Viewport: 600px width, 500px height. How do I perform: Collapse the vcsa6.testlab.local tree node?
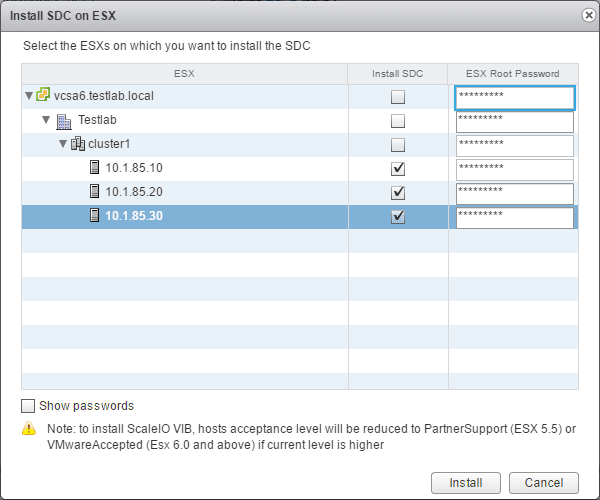tap(29, 97)
